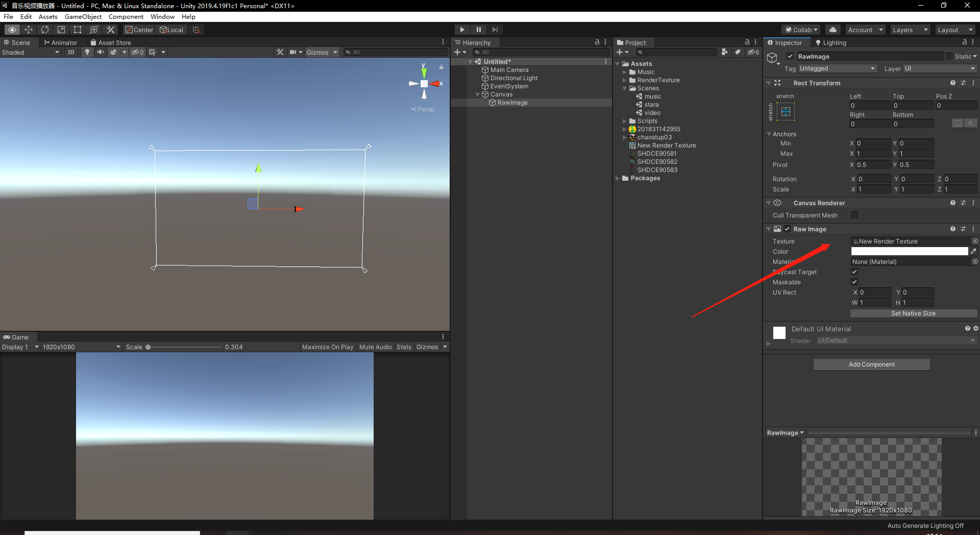The height and width of the screenshot is (535, 980).
Task: Select the Rect Transform tool
Action: (x=77, y=30)
